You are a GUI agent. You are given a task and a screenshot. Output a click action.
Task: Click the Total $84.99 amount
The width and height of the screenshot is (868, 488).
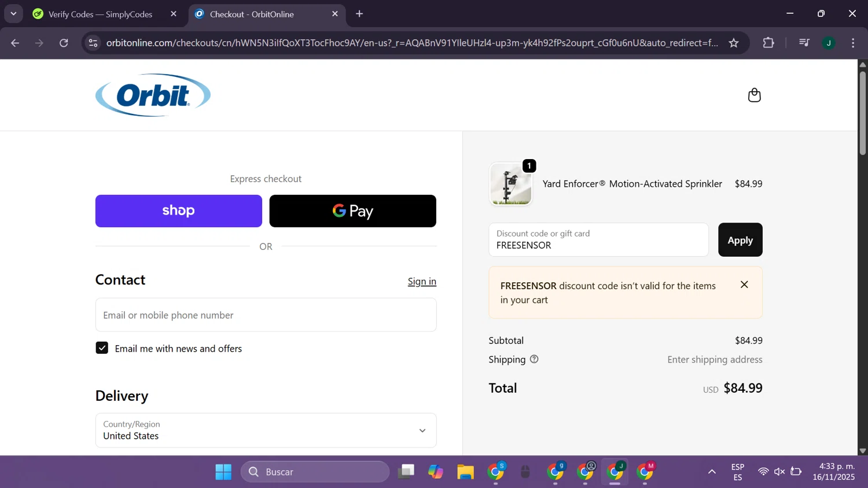(x=743, y=388)
